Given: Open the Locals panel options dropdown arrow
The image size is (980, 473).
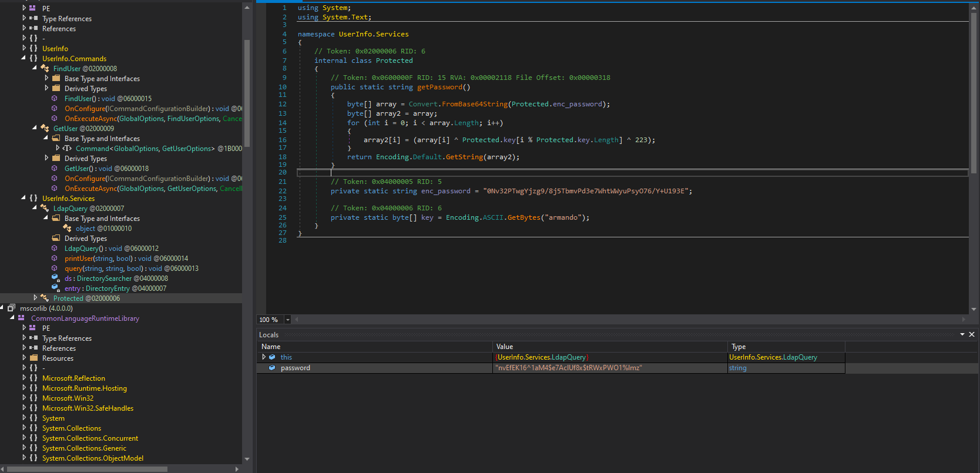Looking at the screenshot, I should coord(962,334).
